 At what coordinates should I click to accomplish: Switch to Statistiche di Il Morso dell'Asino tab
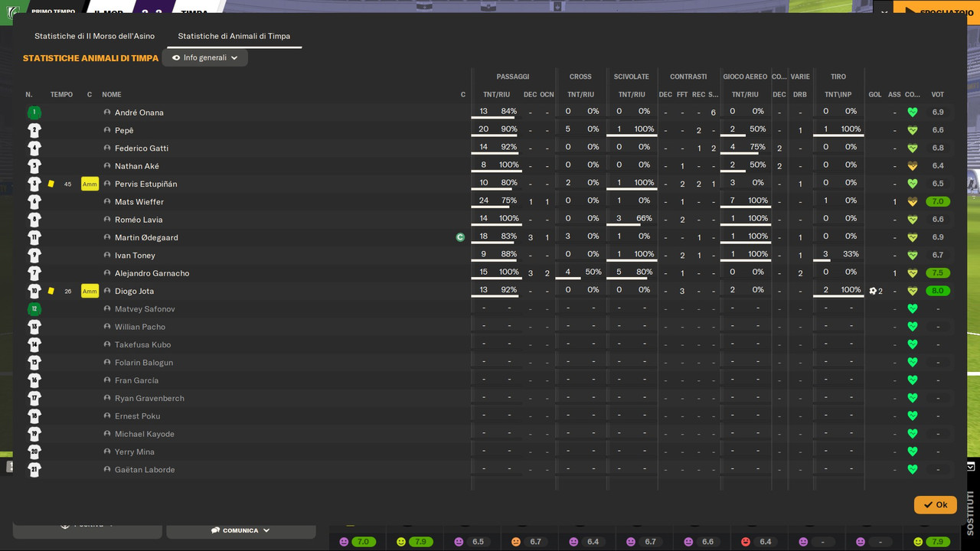[x=94, y=36]
